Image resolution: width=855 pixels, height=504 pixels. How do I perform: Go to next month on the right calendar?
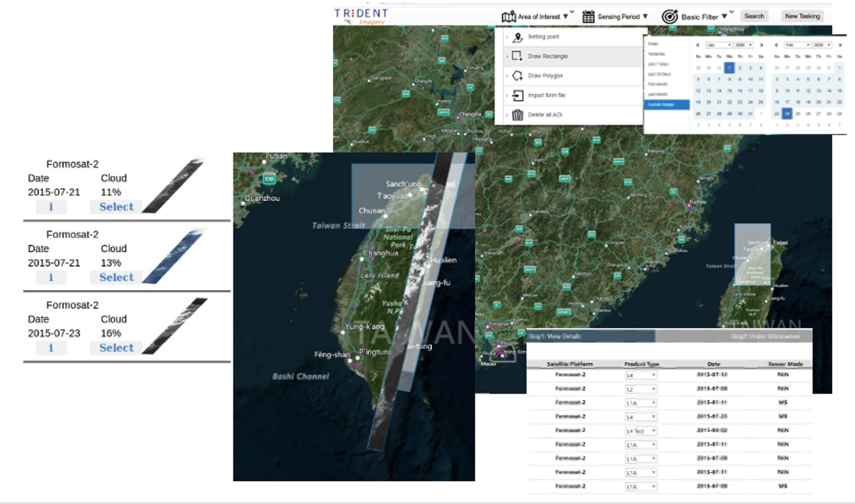point(840,45)
